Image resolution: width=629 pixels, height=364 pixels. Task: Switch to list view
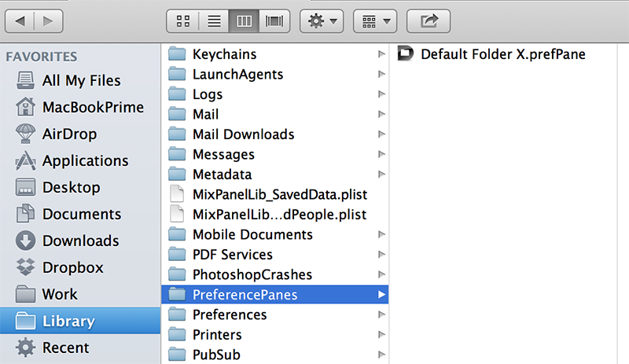click(214, 21)
